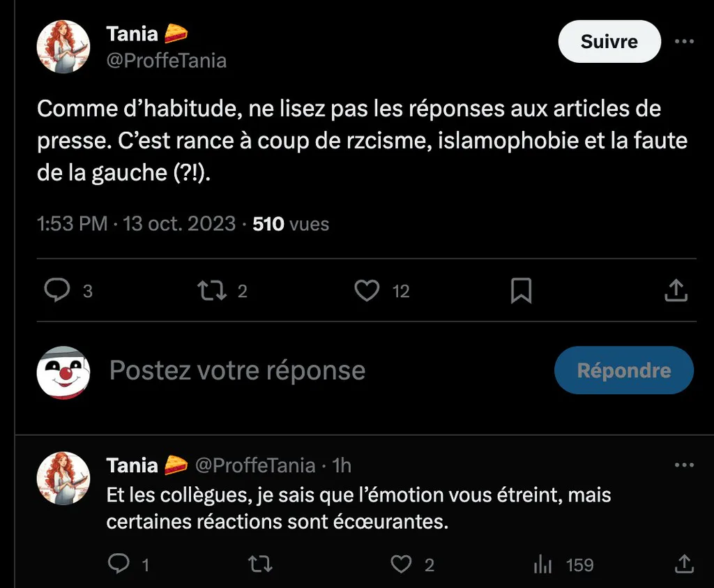Image resolution: width=714 pixels, height=588 pixels.
Task: Click the snowman profile avatar
Action: [x=63, y=372]
